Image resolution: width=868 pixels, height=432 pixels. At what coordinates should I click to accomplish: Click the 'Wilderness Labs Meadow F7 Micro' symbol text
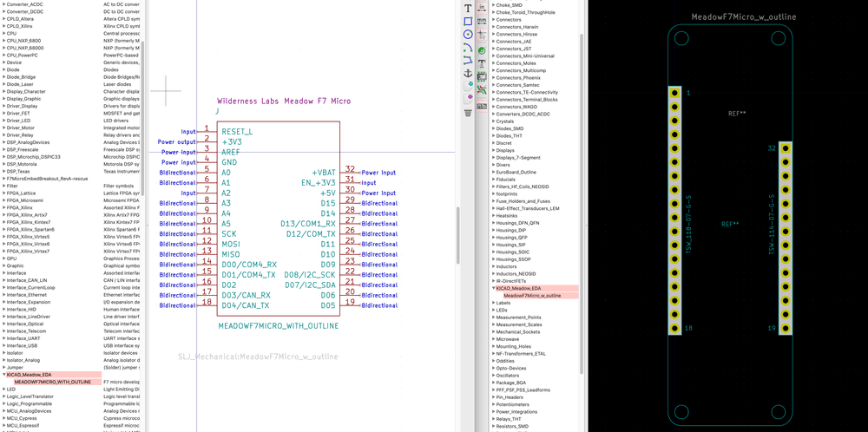[x=284, y=101]
